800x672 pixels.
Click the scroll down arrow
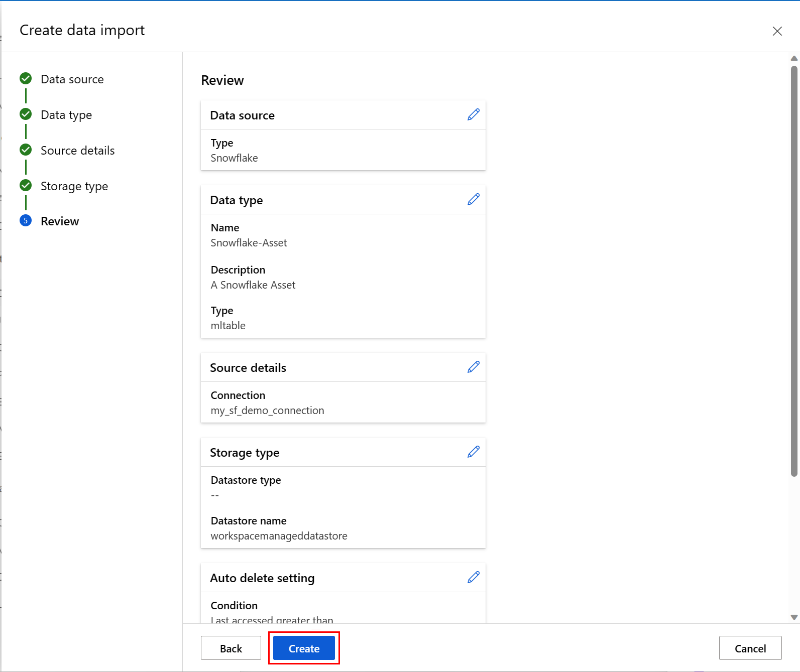(x=794, y=617)
